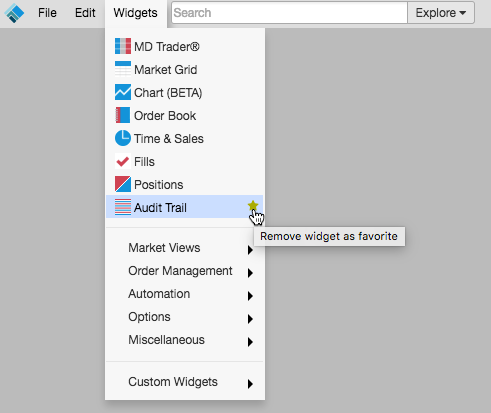491x413 pixels.
Task: Unfavorite Audit Trail with the gold star
Action: click(x=253, y=206)
